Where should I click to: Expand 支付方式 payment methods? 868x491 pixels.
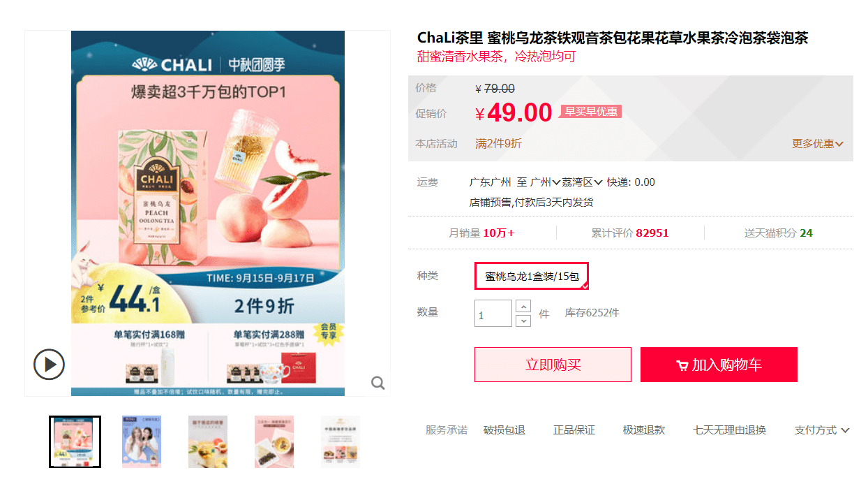(x=821, y=430)
